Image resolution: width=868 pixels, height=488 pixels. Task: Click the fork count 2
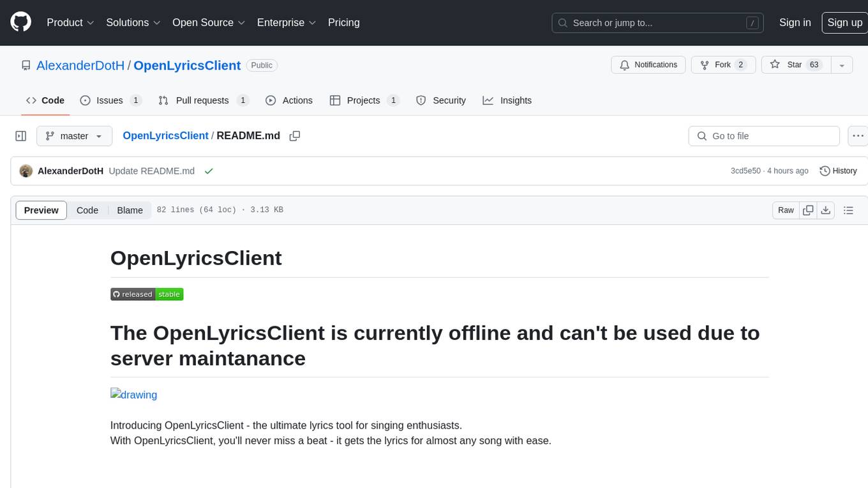(740, 65)
